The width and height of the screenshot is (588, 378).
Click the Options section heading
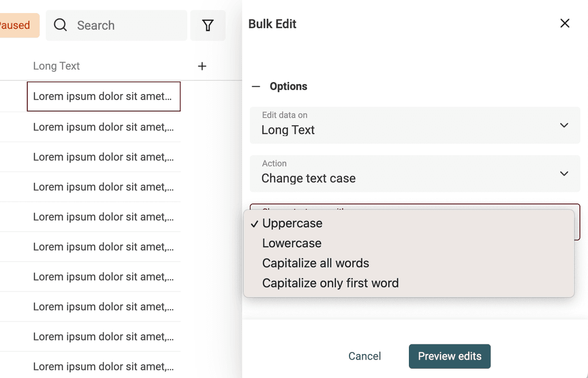[288, 86]
